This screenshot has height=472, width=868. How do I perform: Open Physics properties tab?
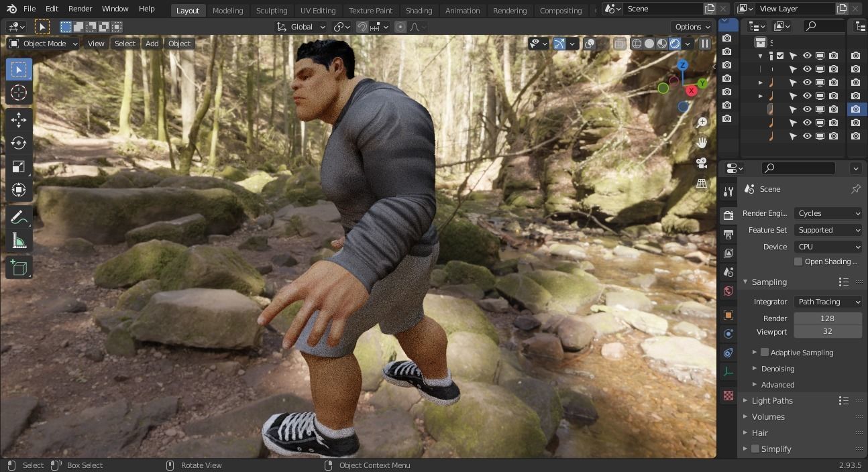point(728,333)
